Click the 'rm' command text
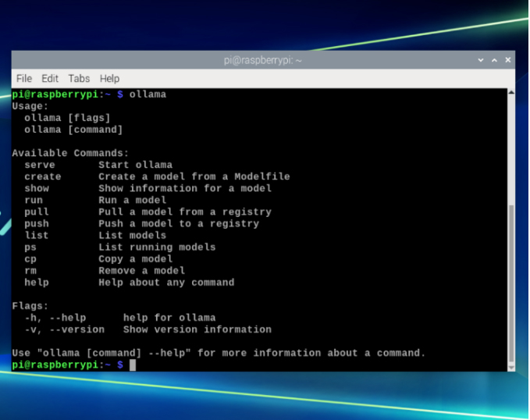This screenshot has height=420, width=530. point(30,271)
